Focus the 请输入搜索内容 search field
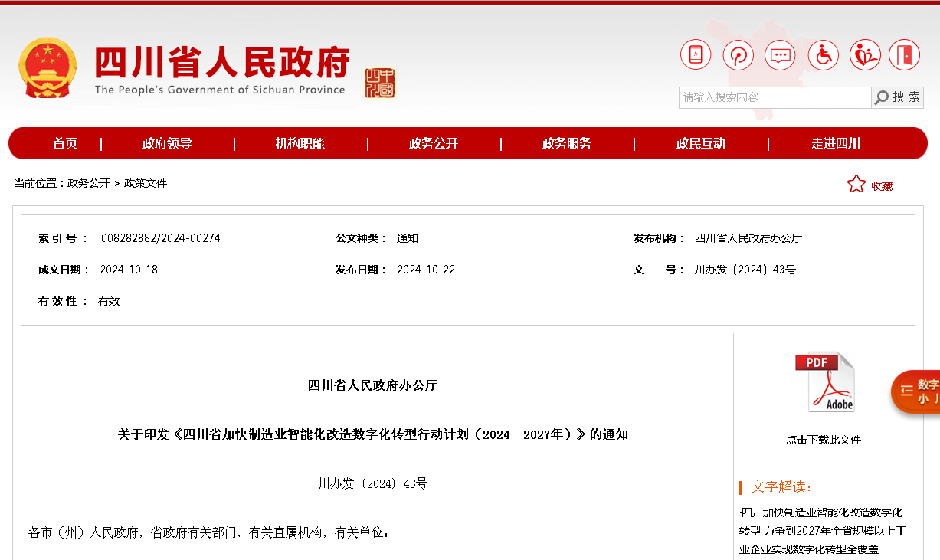Screen dimensions: 940x560 point(775,97)
